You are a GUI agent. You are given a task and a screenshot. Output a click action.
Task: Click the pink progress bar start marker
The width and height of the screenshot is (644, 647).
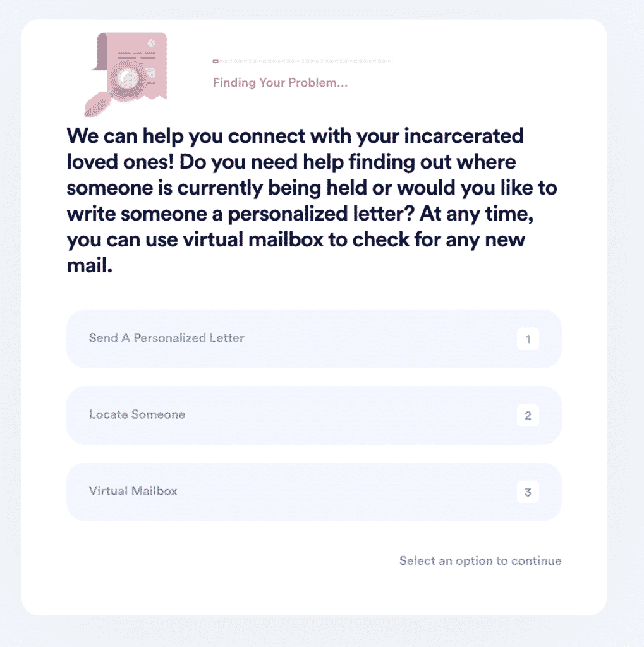click(216, 61)
